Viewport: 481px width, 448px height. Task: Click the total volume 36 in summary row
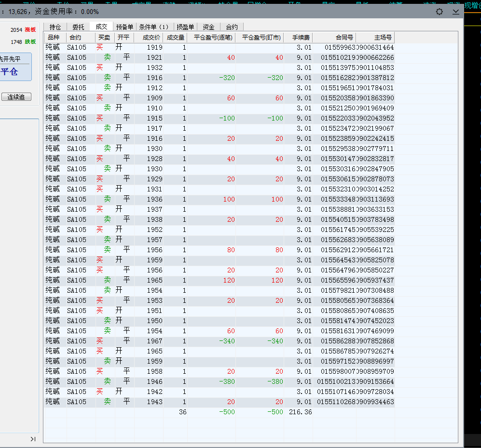tap(183, 412)
